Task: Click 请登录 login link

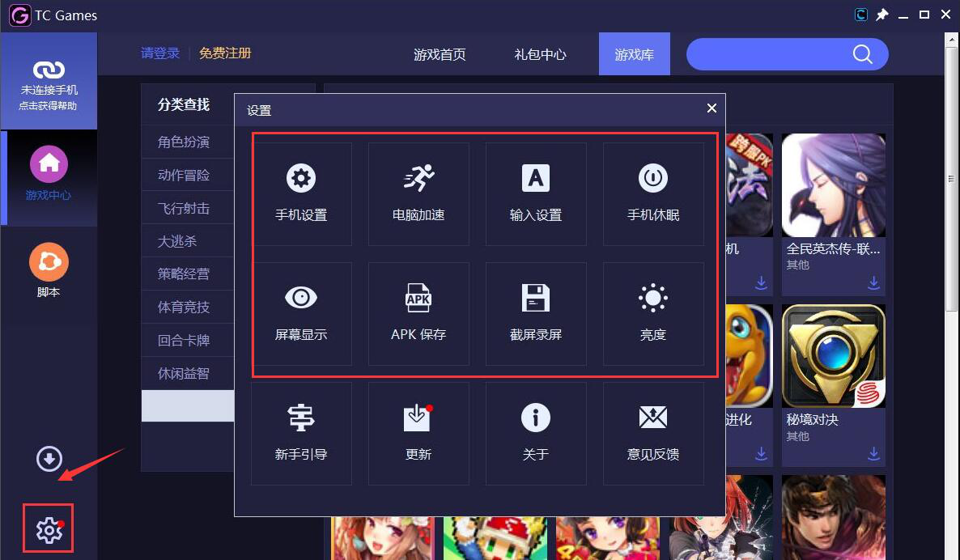Action: click(x=160, y=53)
